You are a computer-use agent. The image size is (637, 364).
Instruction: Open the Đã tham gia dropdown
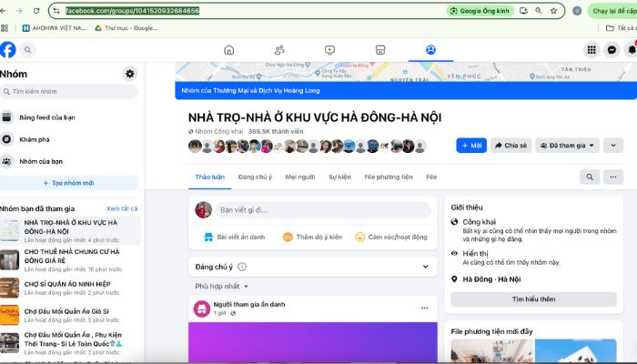[567, 146]
